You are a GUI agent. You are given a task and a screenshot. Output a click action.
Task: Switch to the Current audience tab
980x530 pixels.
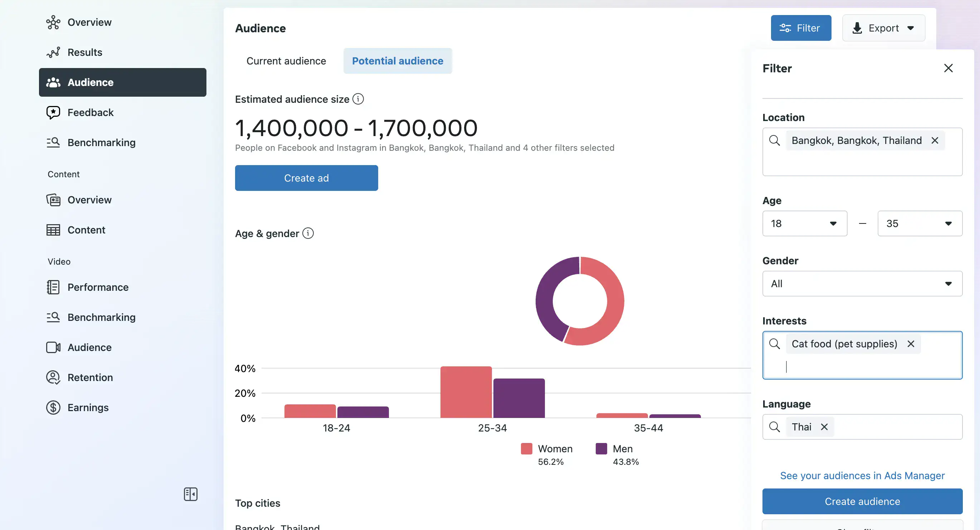click(286, 61)
